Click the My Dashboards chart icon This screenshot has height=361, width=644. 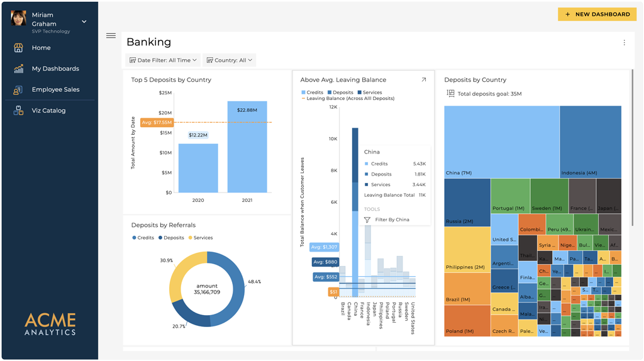click(18, 69)
